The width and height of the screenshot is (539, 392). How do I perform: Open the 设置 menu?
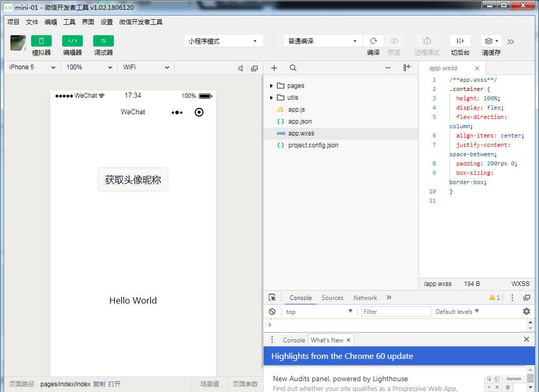click(x=107, y=22)
